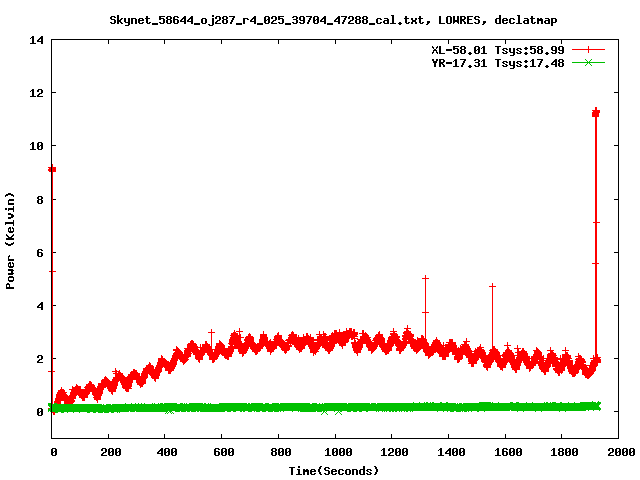Click x-axis tick label 1600

508,452
